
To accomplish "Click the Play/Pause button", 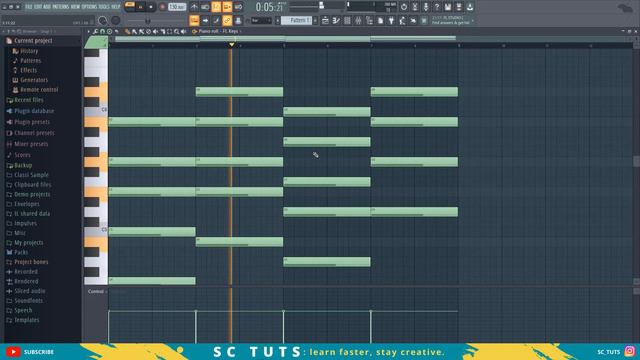I will (x=140, y=7).
